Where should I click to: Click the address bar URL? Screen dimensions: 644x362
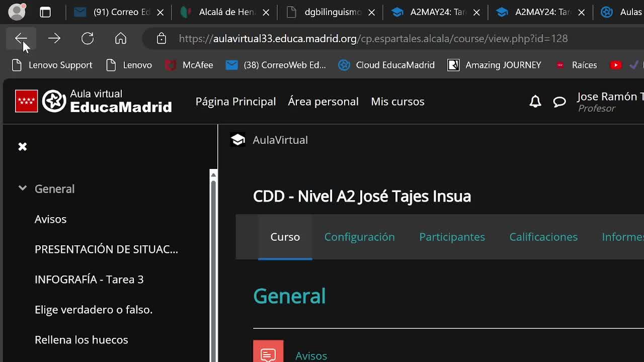pyautogui.click(x=373, y=39)
